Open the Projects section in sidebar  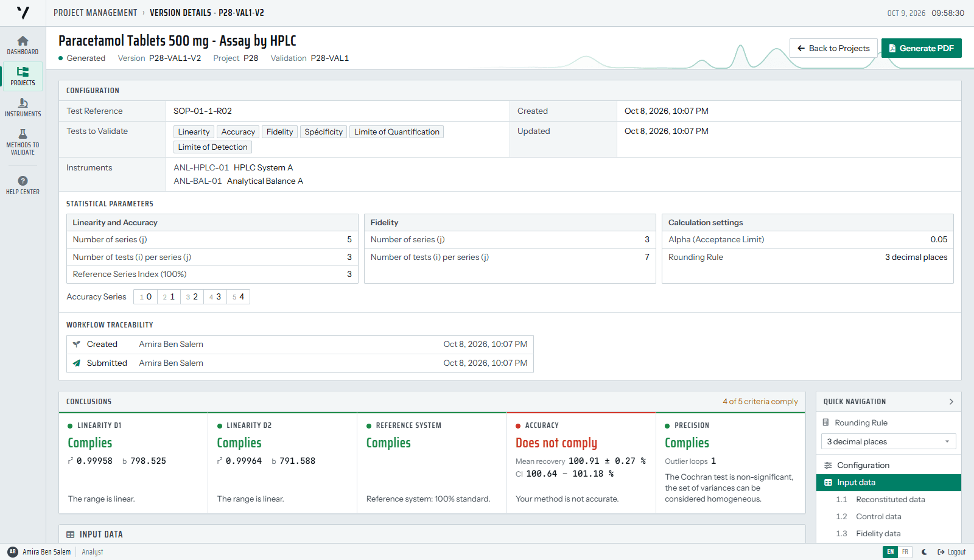23,76
